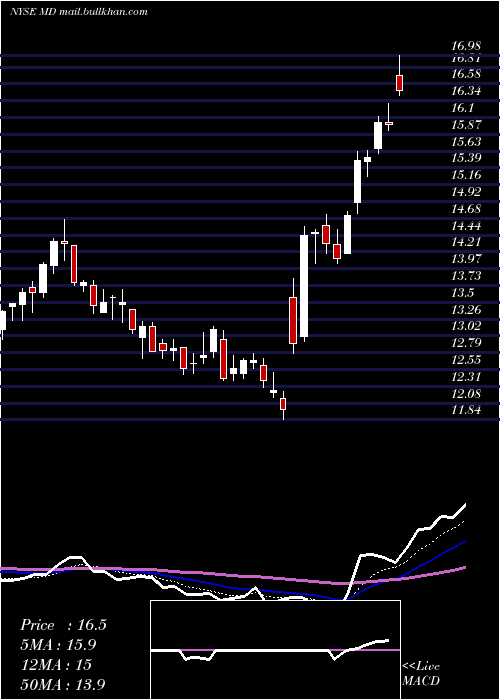Click the 12.79 price axis label
The width and height of the screenshot is (500, 700).
coord(466,343)
